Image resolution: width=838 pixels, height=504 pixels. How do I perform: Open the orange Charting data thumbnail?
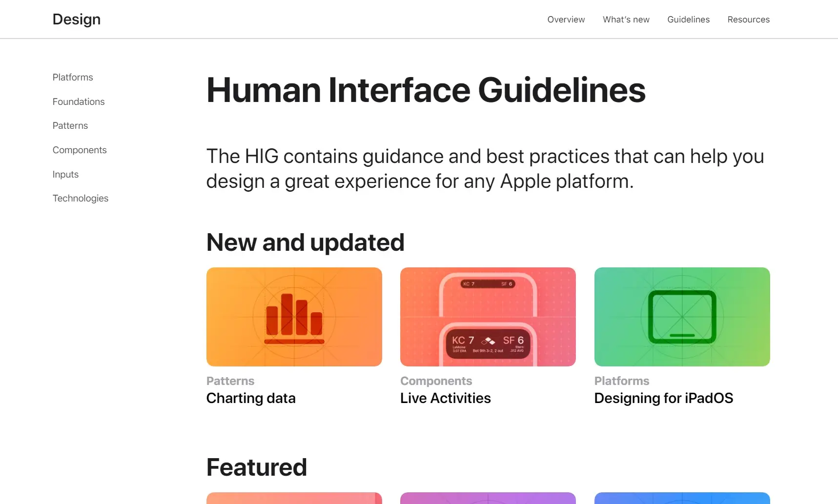pyautogui.click(x=294, y=317)
